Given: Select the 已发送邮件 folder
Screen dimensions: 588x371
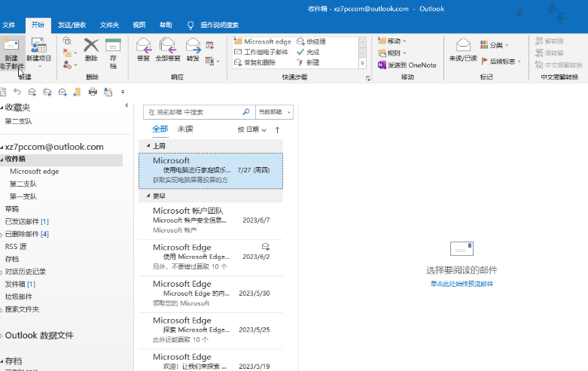Looking at the screenshot, I should coord(27,221).
